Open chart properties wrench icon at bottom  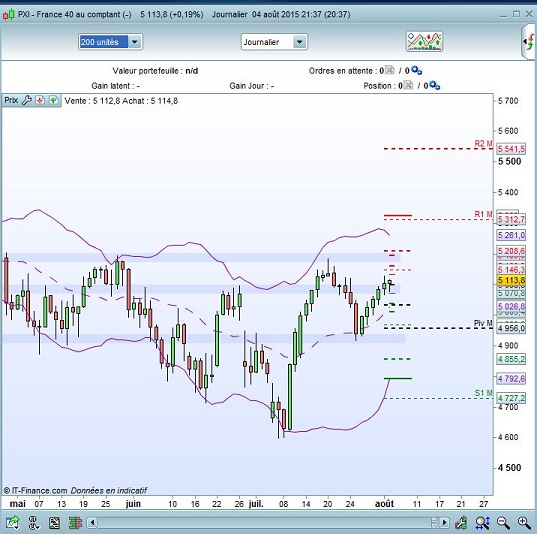[x=461, y=523]
